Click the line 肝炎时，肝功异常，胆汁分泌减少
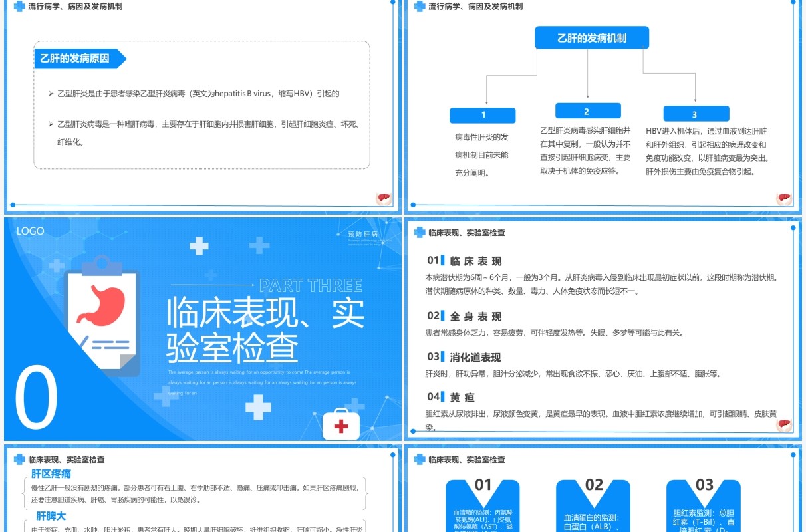The image size is (806, 532). coord(573,374)
